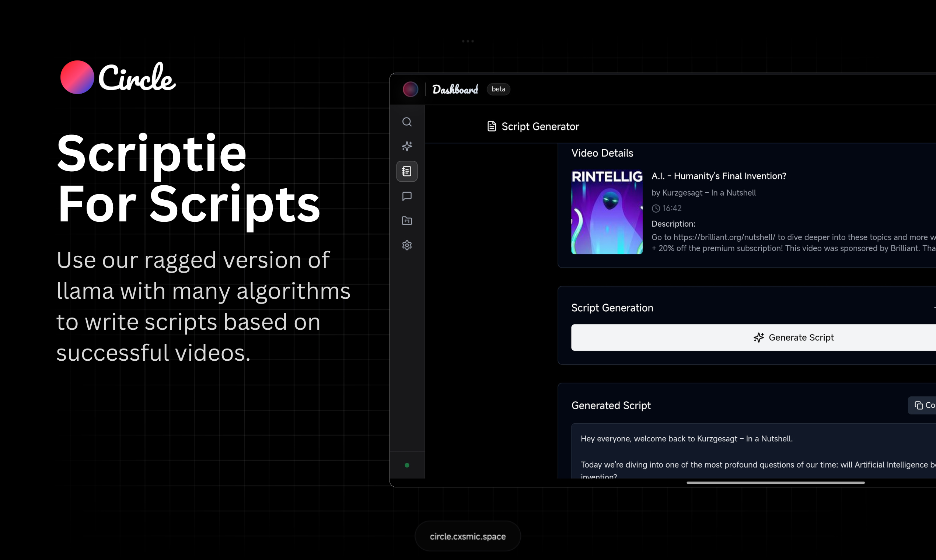Viewport: 936px width, 560px height.
Task: Click the circle.cxsmic.space URL pill
Action: [x=467, y=536]
